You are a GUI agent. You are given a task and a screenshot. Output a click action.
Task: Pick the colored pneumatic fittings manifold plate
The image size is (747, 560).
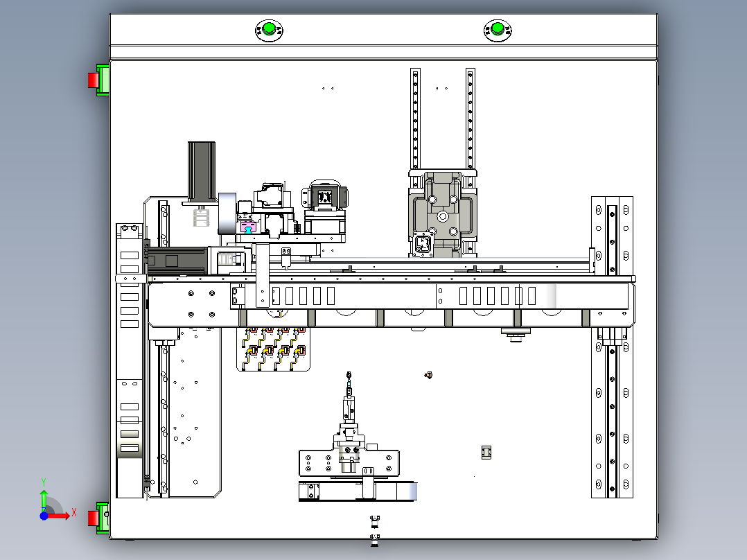pos(274,349)
